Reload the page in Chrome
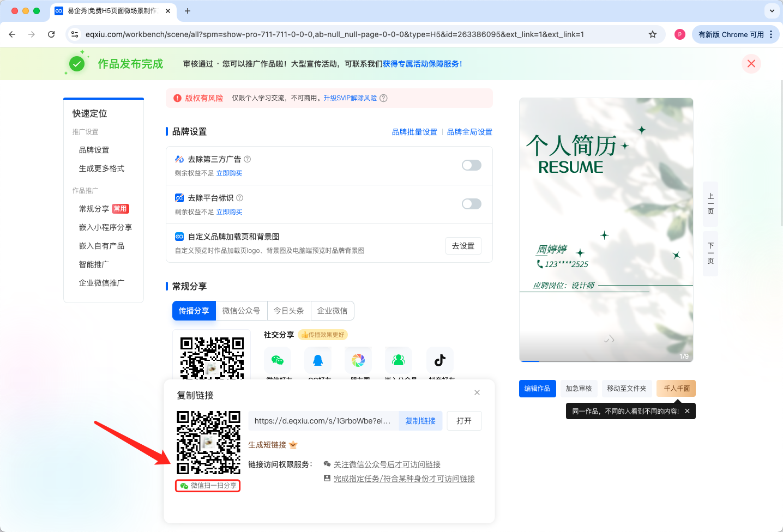The width and height of the screenshot is (783, 532). (x=51, y=34)
